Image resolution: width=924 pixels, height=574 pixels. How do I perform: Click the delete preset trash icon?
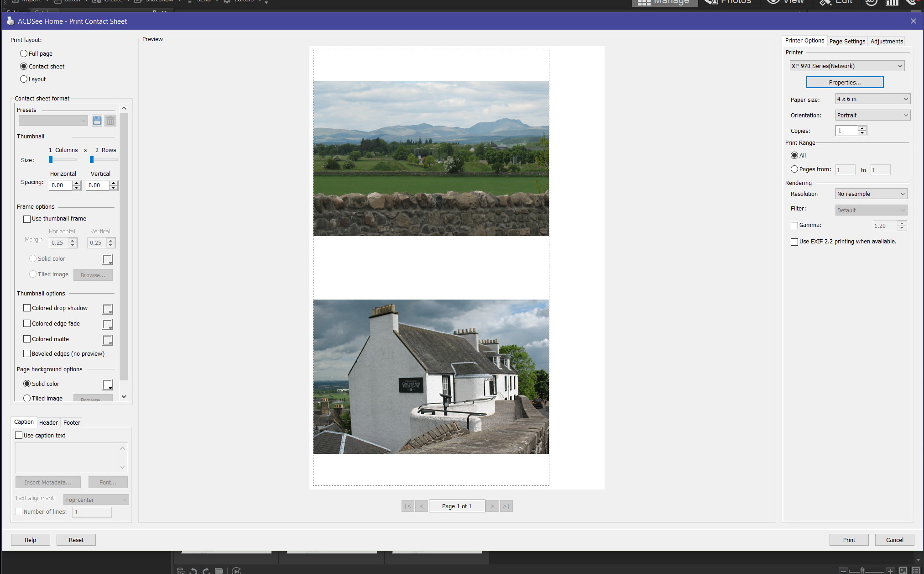(x=110, y=121)
